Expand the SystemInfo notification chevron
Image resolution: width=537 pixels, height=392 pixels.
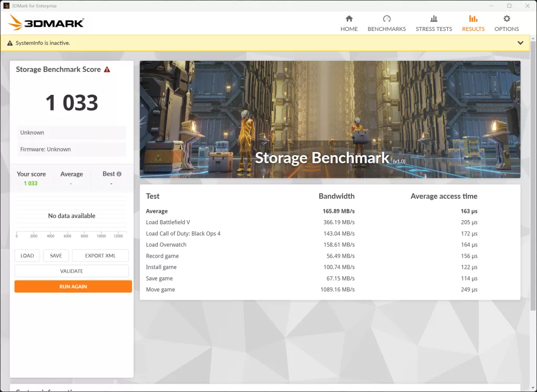(x=520, y=43)
